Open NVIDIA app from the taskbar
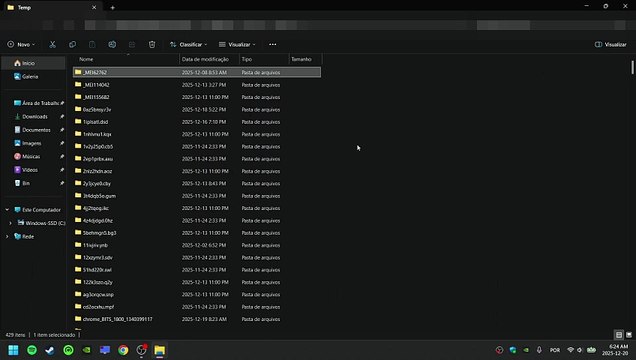The width and height of the screenshot is (636, 360). tap(86, 350)
